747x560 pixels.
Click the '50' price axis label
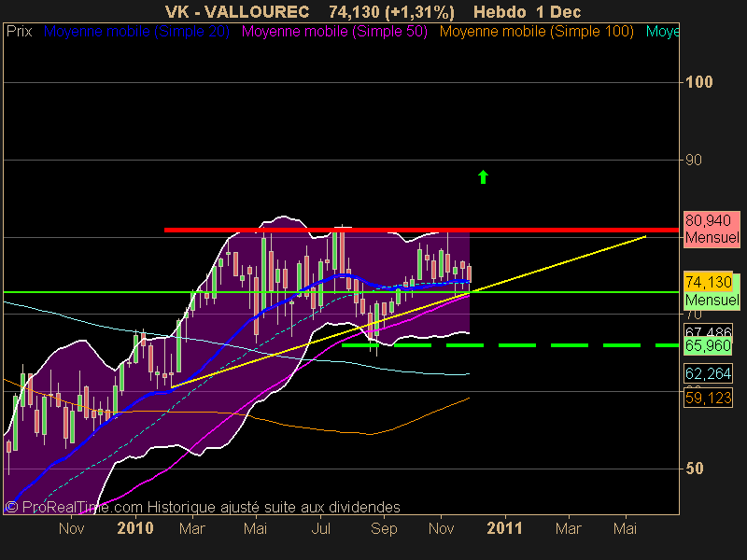pyautogui.click(x=695, y=469)
